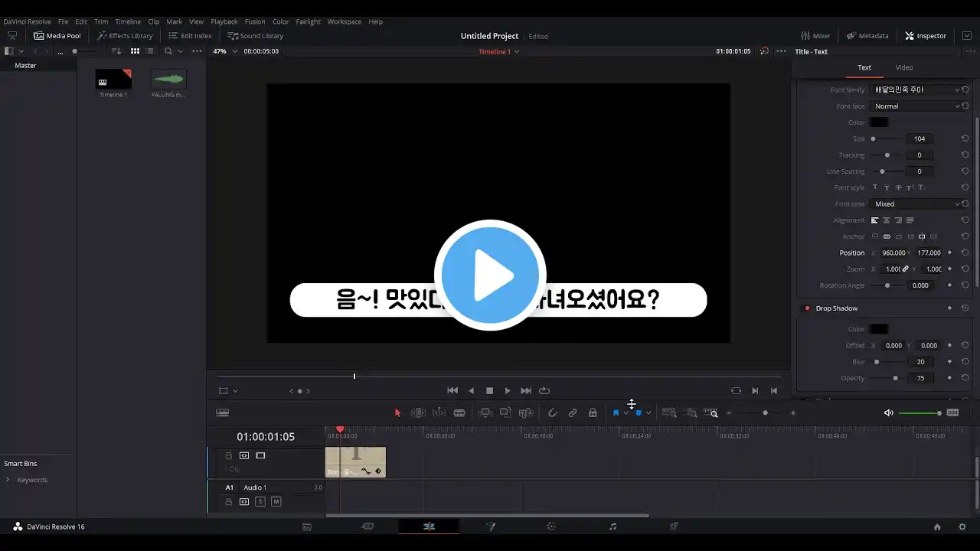Switch to the Text tab in Inspector
980x551 pixels.
tap(864, 67)
